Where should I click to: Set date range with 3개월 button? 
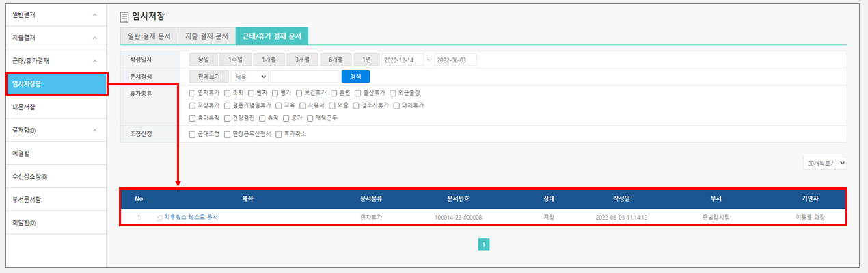(302, 60)
